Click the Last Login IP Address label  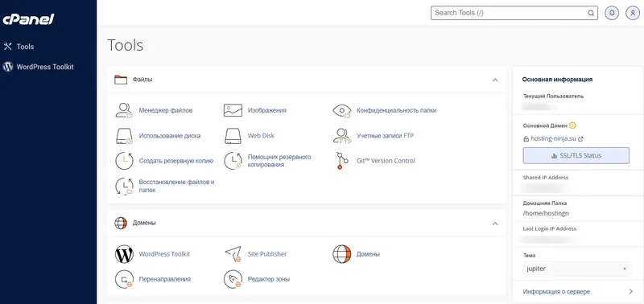pos(550,229)
